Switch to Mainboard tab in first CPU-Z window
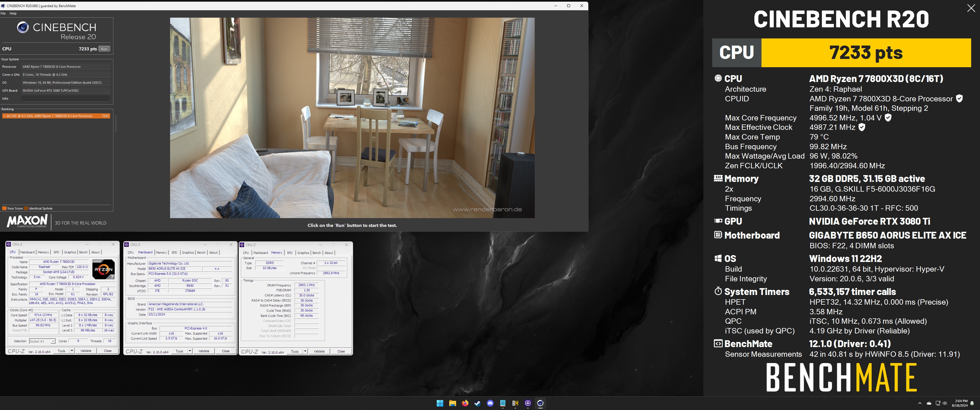Viewport: 980px width, 410px height. [27, 252]
